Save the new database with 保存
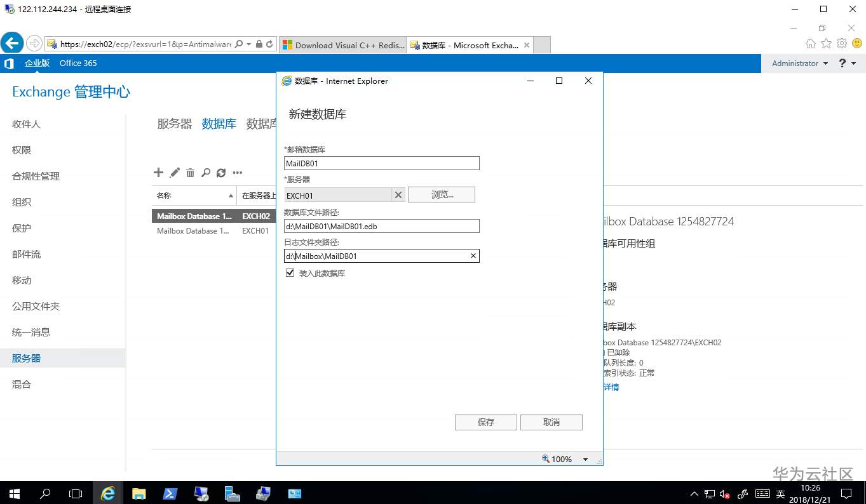This screenshot has height=504, width=866. coord(485,421)
